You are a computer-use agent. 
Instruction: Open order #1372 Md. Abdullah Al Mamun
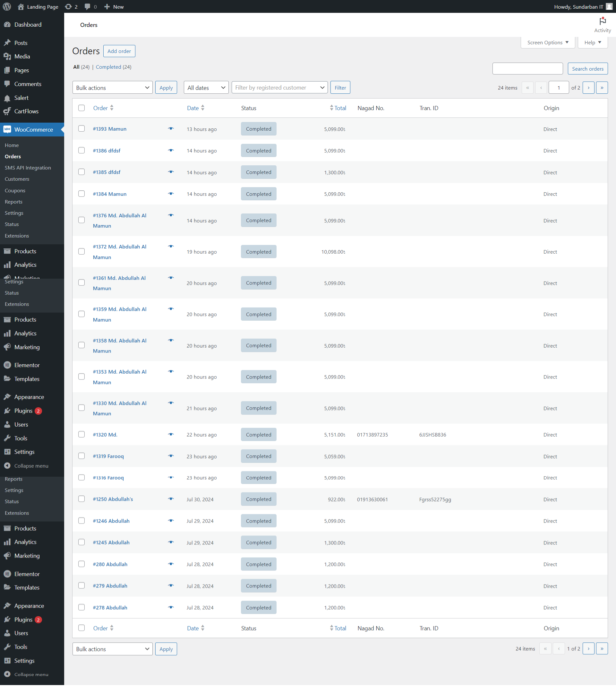click(x=119, y=247)
